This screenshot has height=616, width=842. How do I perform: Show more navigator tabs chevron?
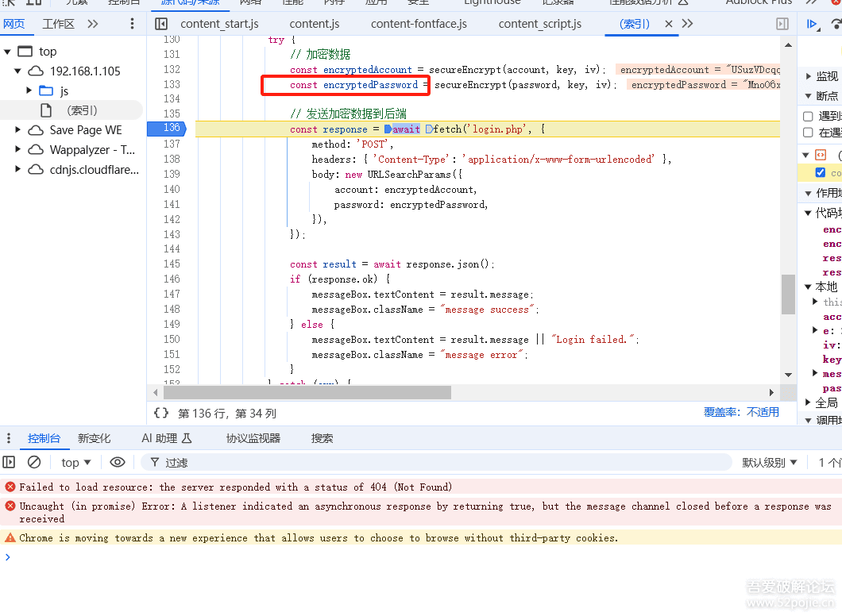(x=93, y=24)
